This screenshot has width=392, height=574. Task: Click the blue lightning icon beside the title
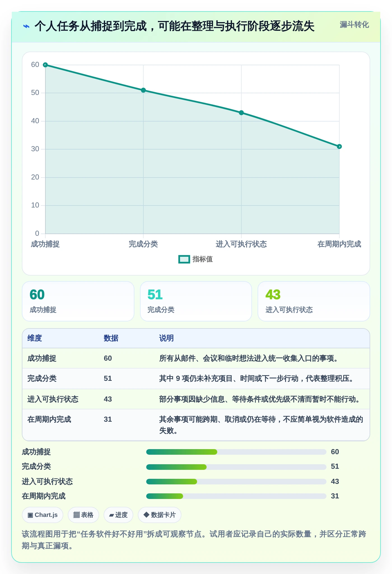click(26, 27)
